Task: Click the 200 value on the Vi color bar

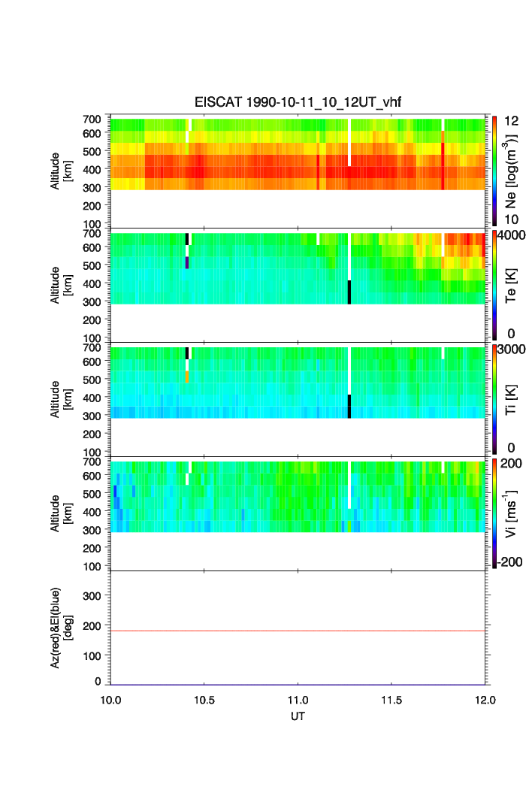Action: pyautogui.click(x=511, y=463)
